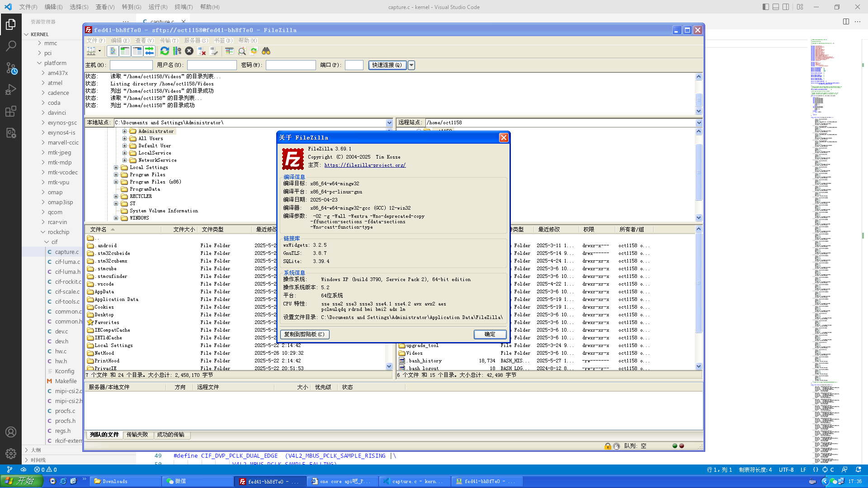Open Site Manager dropdown arrow

point(100,51)
